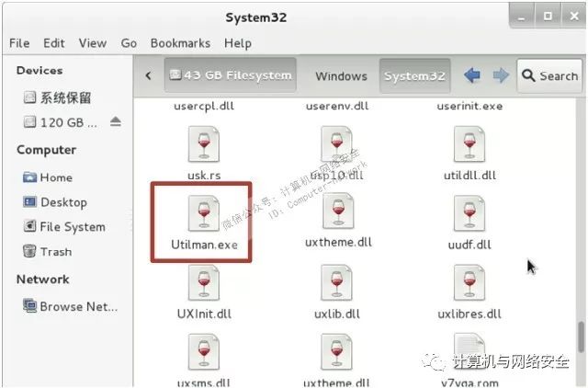Jump to the 43 GB Filesystem path segment

point(231,75)
